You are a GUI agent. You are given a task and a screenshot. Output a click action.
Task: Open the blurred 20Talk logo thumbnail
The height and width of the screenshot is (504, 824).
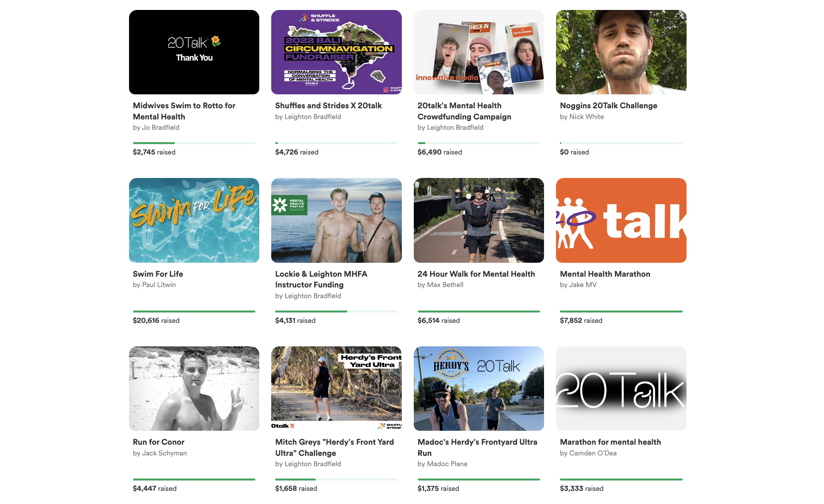[621, 388]
